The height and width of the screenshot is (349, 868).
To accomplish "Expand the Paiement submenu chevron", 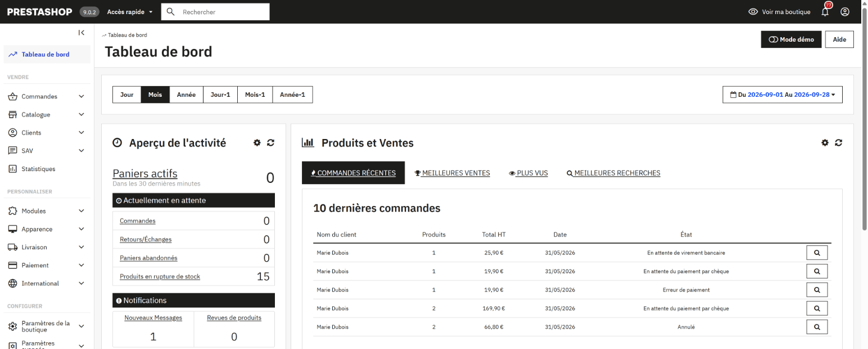I will click(82, 265).
